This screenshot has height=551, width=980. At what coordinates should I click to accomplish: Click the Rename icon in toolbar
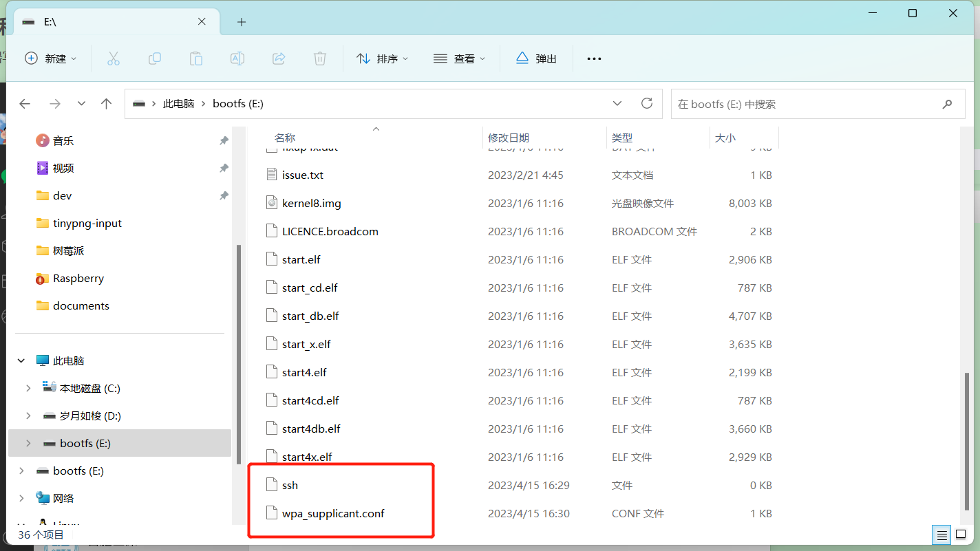click(237, 58)
